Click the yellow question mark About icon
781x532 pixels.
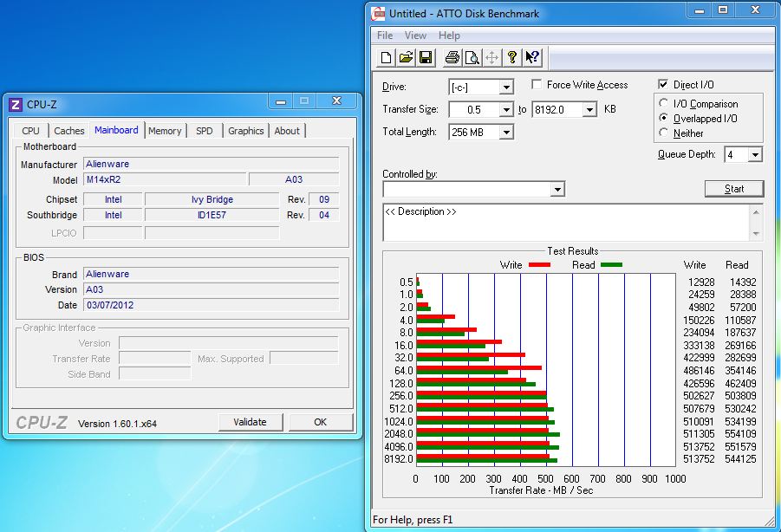pyautogui.click(x=512, y=58)
